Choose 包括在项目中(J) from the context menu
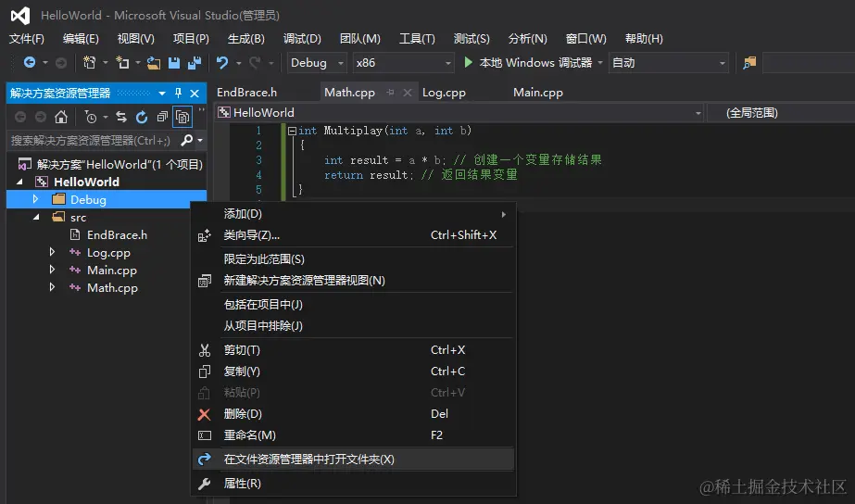The height and width of the screenshot is (504, 855). click(x=353, y=305)
